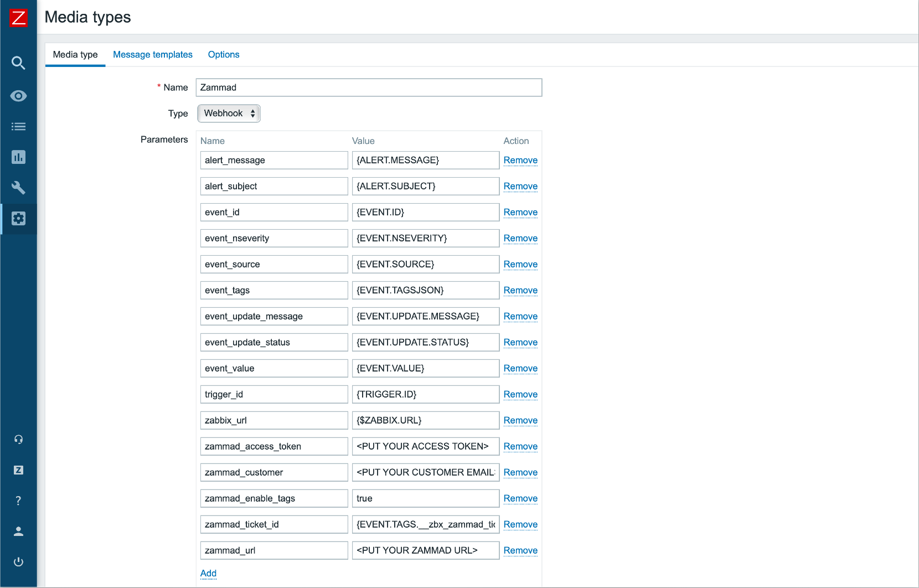Open the Help question mark icon
This screenshot has width=919, height=588.
(18, 501)
